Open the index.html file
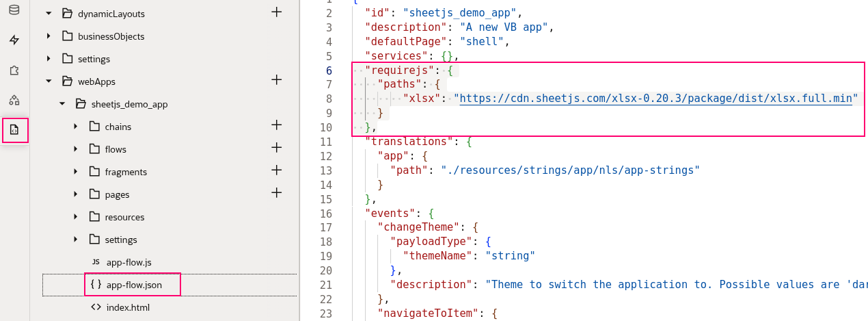Viewport: 868px width, 321px height. point(128,307)
